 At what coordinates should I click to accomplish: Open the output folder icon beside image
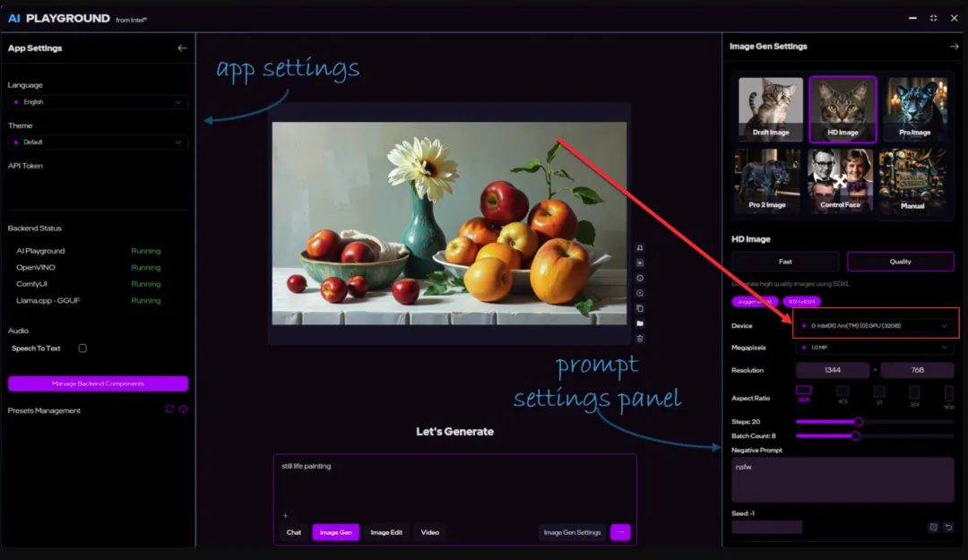(640, 323)
